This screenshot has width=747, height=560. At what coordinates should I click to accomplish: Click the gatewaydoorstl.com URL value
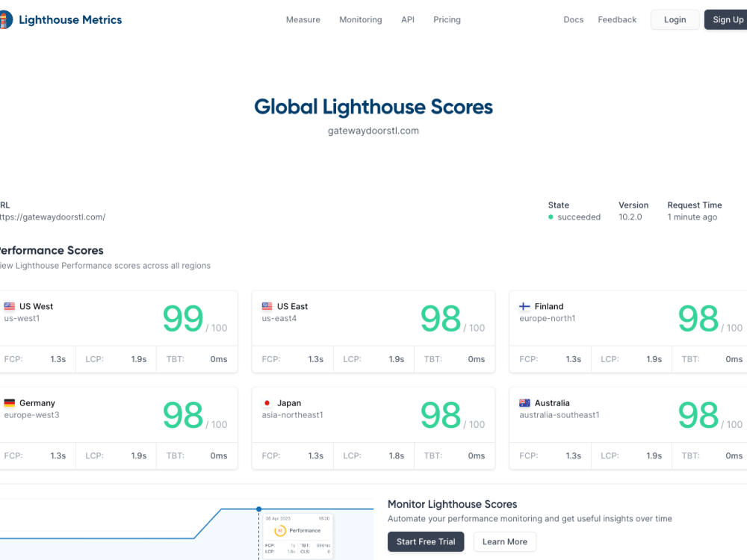(52, 217)
